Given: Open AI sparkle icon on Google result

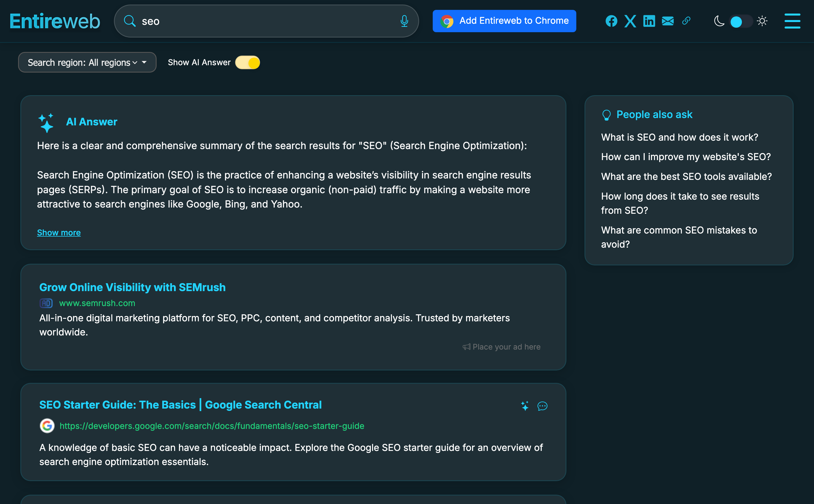Looking at the screenshot, I should 525,406.
